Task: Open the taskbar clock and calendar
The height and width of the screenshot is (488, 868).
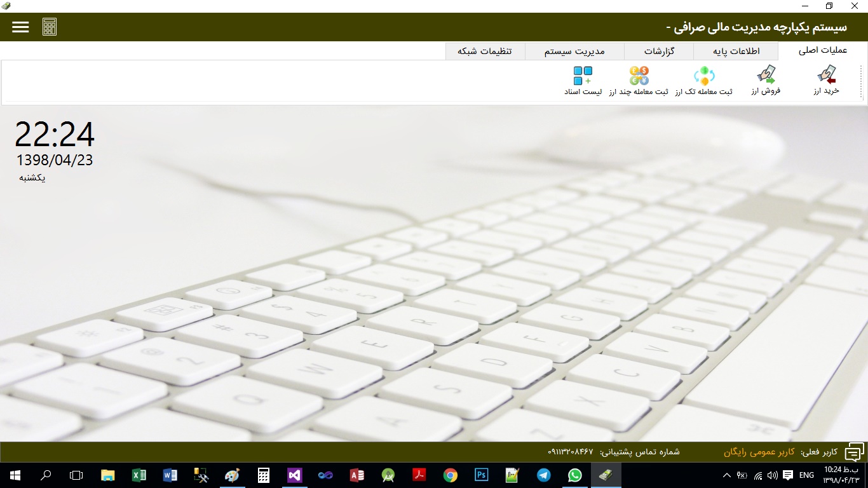Action: coord(841,475)
